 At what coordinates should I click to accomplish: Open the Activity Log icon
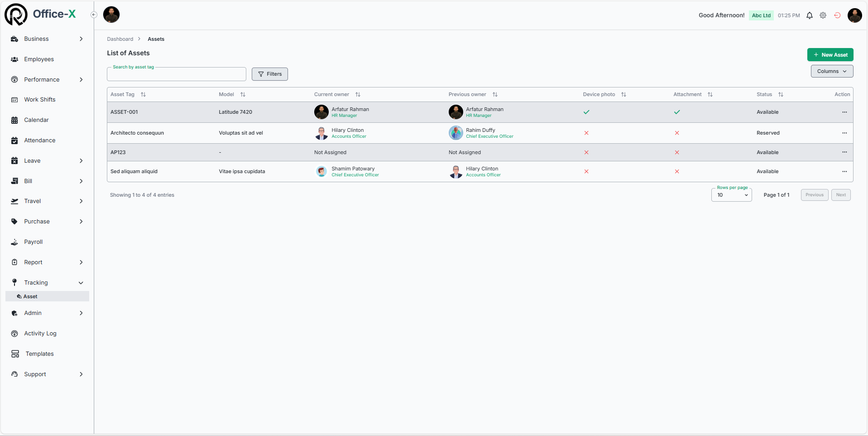pos(15,333)
